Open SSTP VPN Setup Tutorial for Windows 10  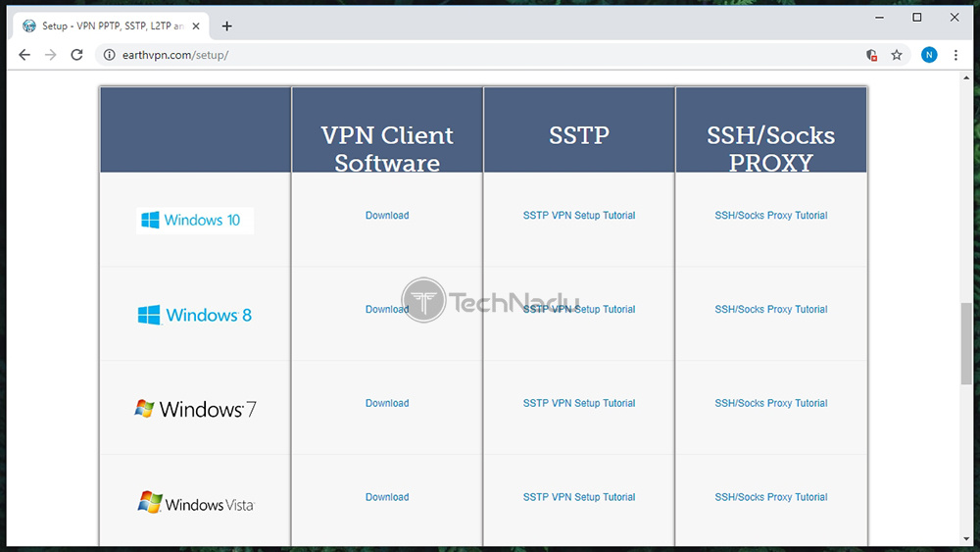(x=579, y=215)
